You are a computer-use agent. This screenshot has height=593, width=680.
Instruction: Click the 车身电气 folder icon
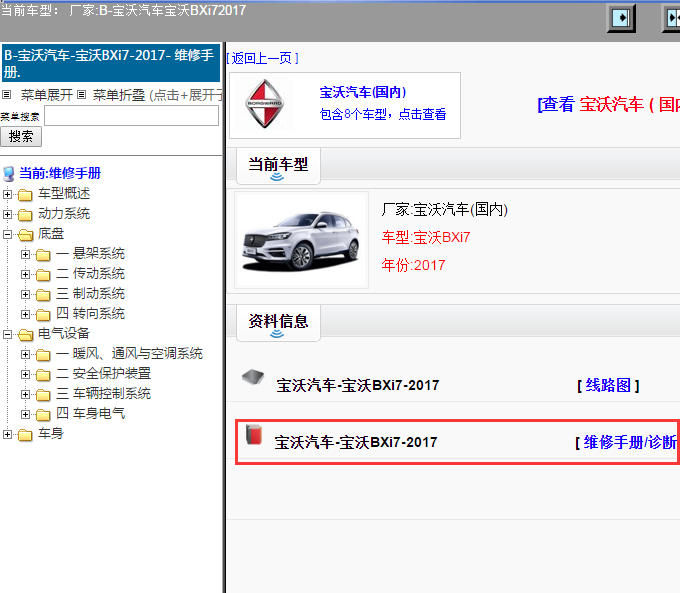pos(43,414)
